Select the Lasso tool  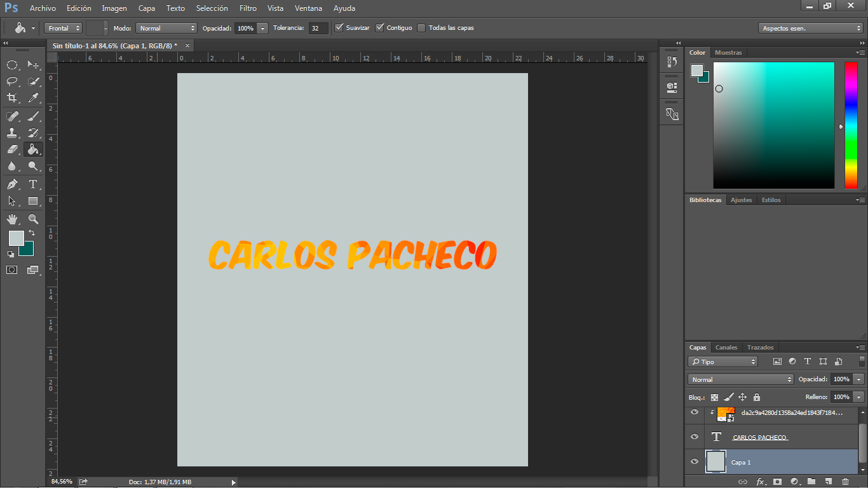pos(12,81)
